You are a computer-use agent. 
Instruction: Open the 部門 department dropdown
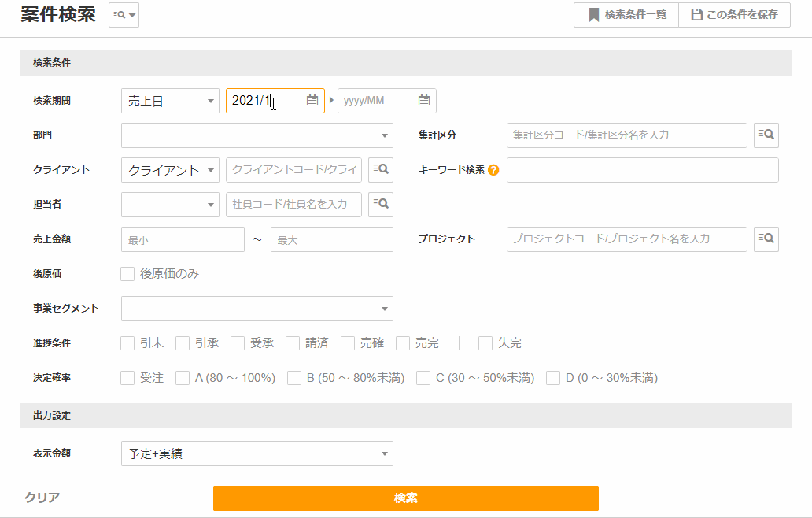pyautogui.click(x=257, y=135)
